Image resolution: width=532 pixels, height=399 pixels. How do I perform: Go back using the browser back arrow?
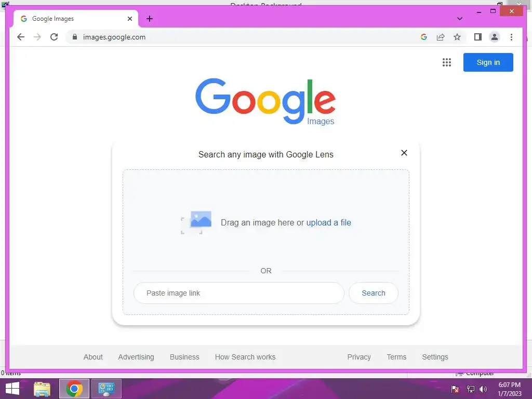(x=21, y=37)
